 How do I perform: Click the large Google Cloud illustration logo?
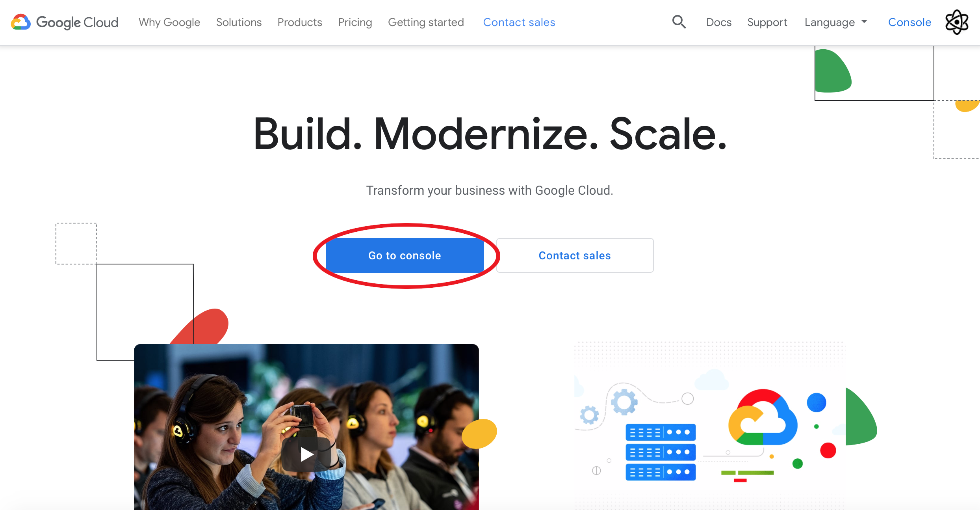(x=763, y=417)
